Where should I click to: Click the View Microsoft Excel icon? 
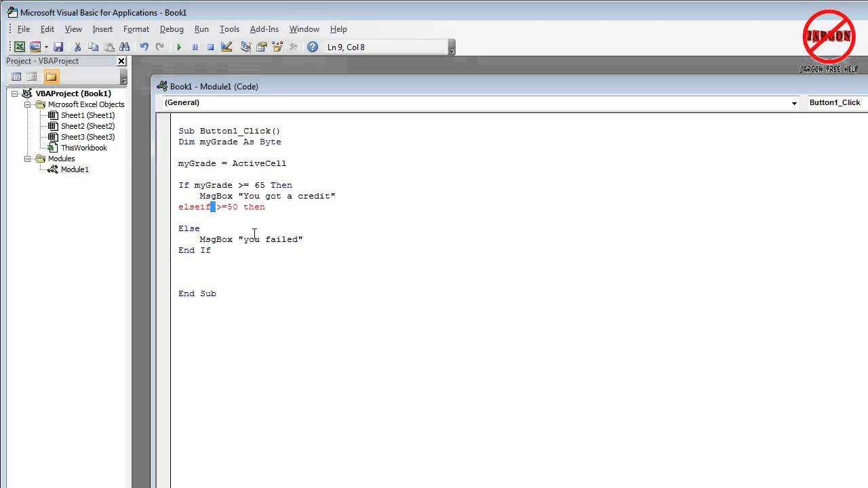click(20, 47)
